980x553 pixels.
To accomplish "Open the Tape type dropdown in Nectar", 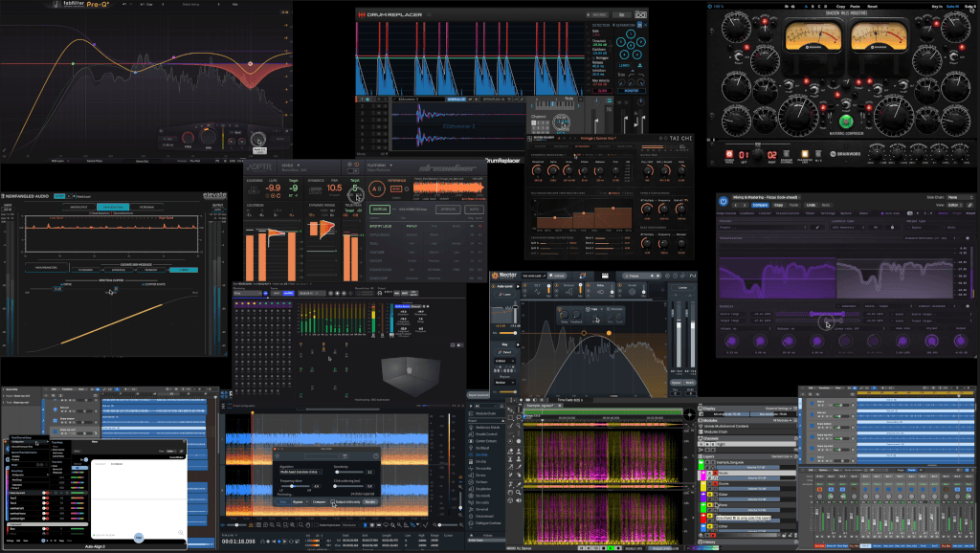I will coord(596,309).
